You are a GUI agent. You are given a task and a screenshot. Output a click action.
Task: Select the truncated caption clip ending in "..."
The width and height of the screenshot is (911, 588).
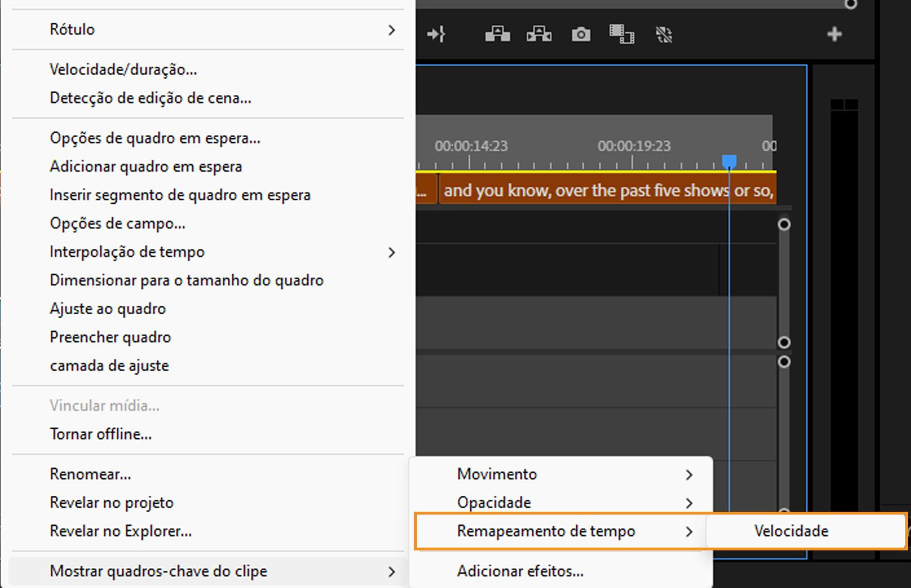[426, 190]
